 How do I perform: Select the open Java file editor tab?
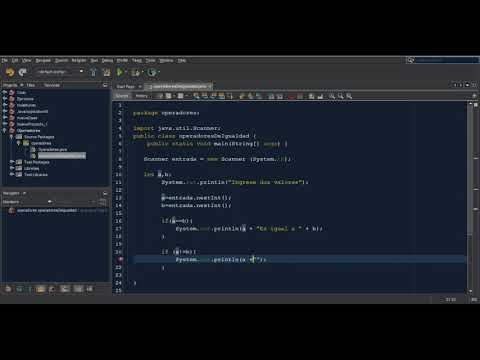[x=180, y=86]
